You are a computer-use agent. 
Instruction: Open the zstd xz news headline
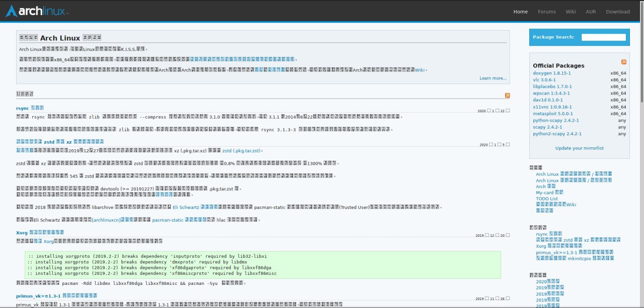coord(60,142)
